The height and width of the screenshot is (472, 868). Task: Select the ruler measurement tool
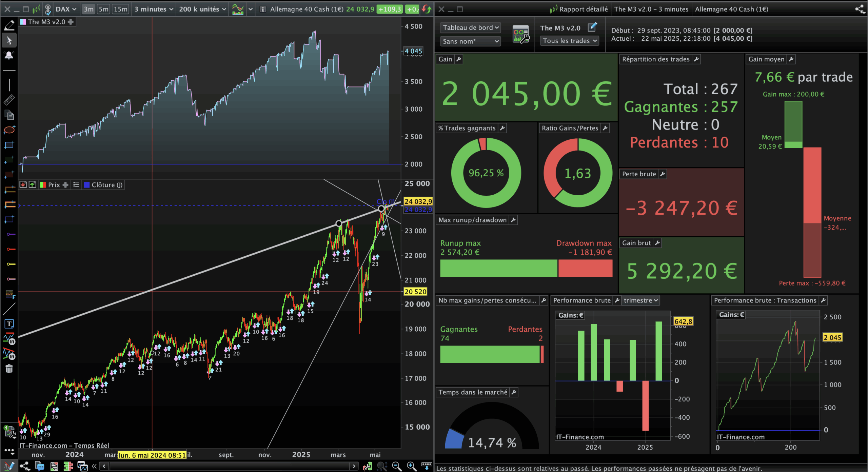tap(9, 100)
